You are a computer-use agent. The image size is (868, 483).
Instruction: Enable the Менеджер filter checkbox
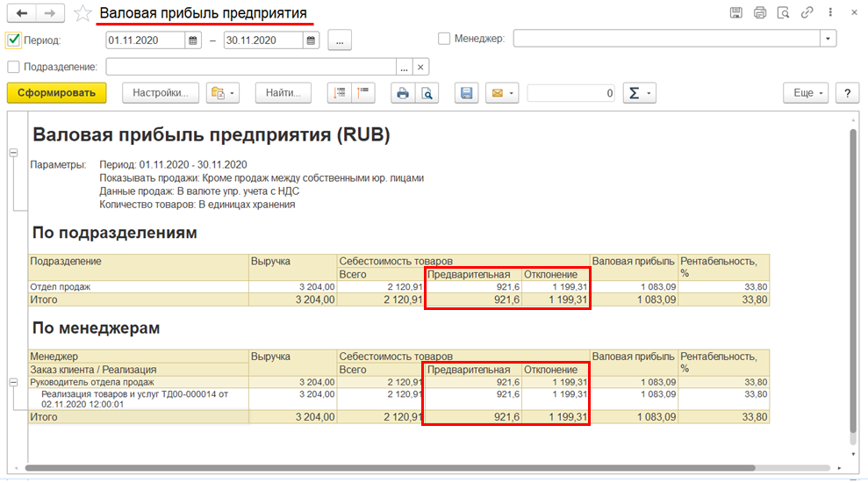[x=444, y=39]
